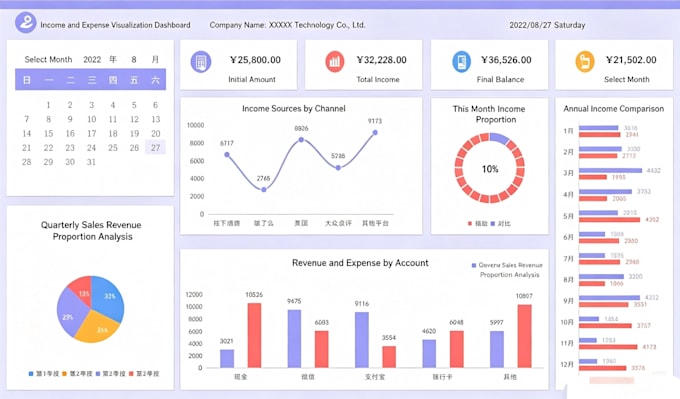Viewport: 680px width, 399px height.
Task: Click the 5月 red bar labeled 4312
Action: click(x=609, y=220)
